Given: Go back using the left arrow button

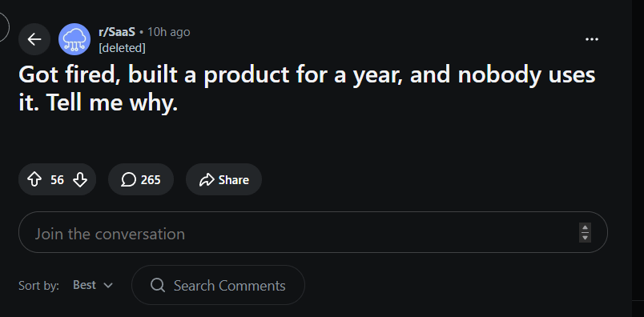Looking at the screenshot, I should click(34, 39).
